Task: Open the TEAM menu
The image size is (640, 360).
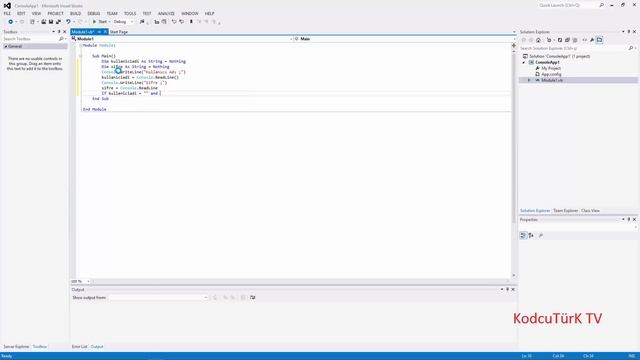Action: [x=112, y=13]
